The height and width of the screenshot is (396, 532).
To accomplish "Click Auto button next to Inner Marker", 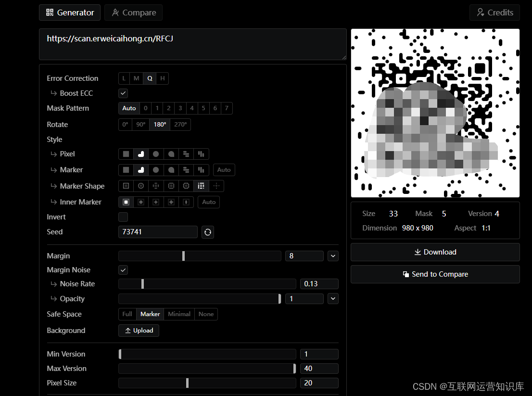I will pyautogui.click(x=209, y=202).
